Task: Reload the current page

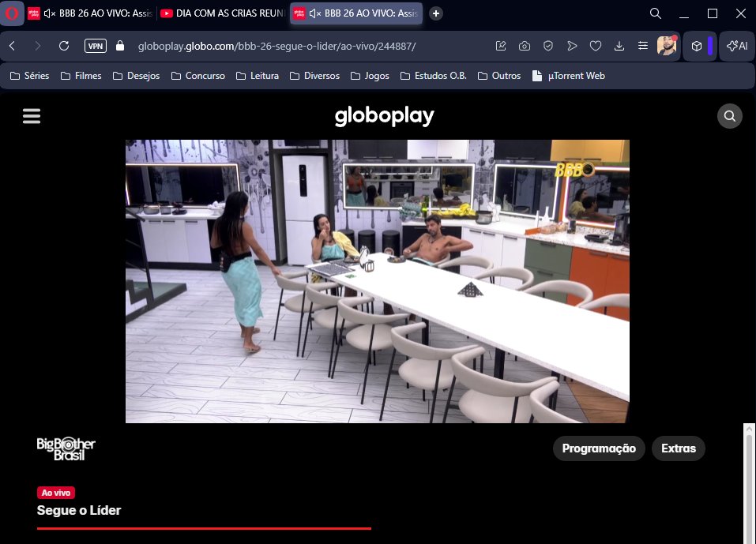Action: click(64, 46)
